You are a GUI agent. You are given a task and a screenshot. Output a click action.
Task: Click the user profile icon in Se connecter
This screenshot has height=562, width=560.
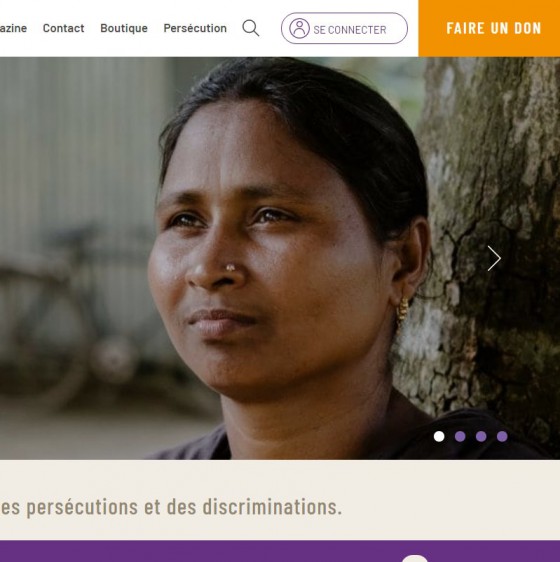point(299,28)
